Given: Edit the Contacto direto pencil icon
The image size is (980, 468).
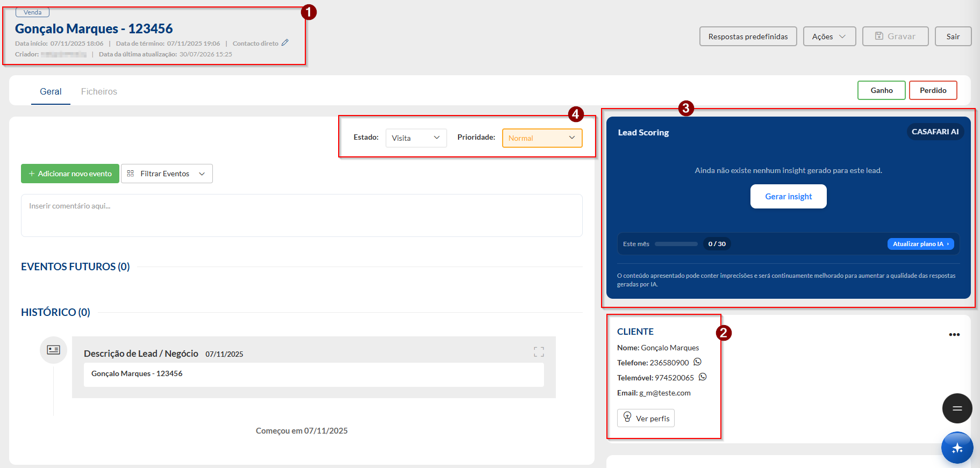Looking at the screenshot, I should (x=285, y=43).
